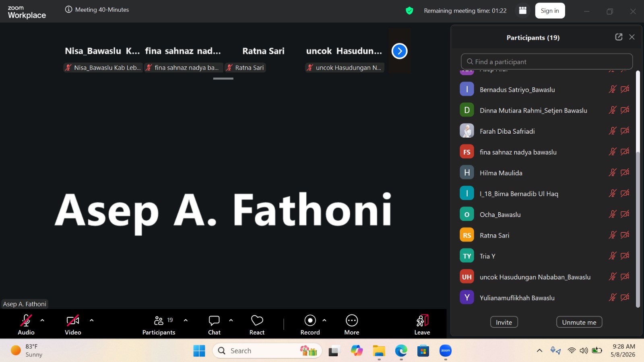
Task: Click Ocha_Bawaslu muted mic icon
Action: [x=613, y=214]
